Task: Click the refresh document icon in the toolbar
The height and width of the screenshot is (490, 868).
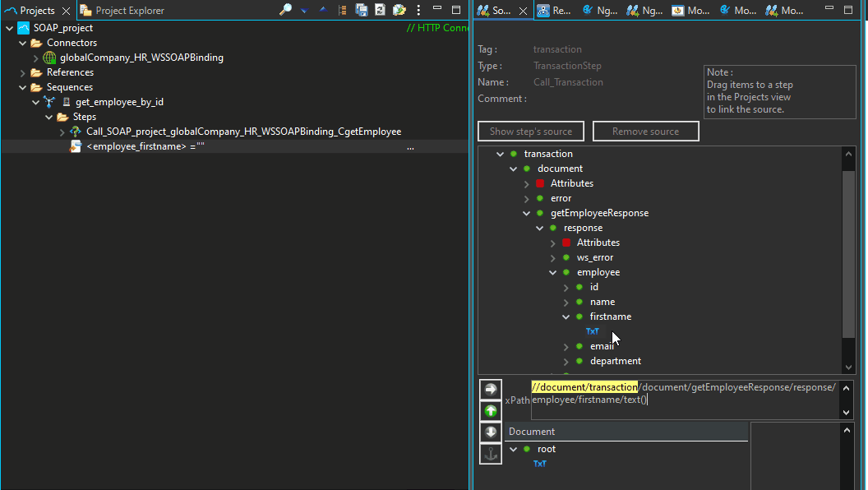Action: pos(381,9)
